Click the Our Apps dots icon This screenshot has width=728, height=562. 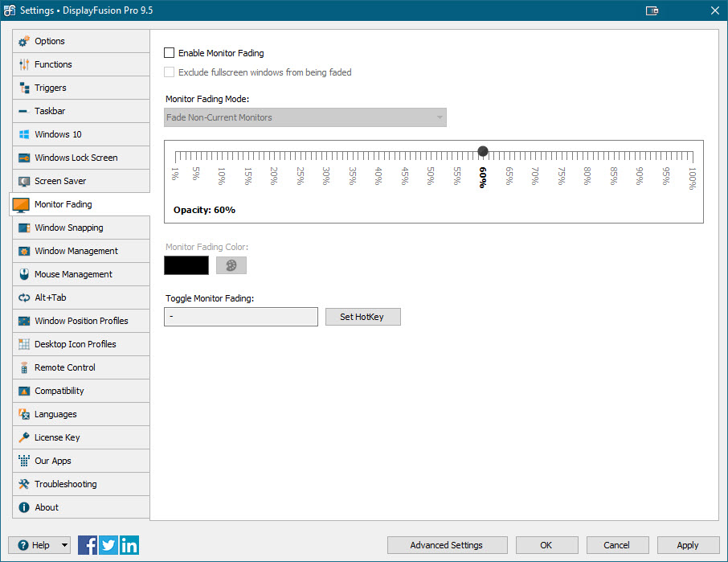click(x=24, y=461)
